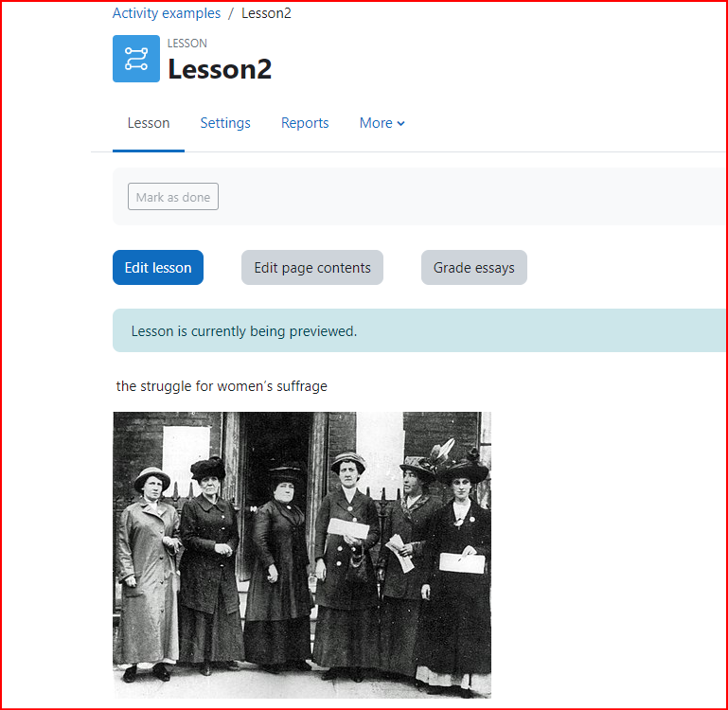Click the Edit lesson button

(158, 268)
